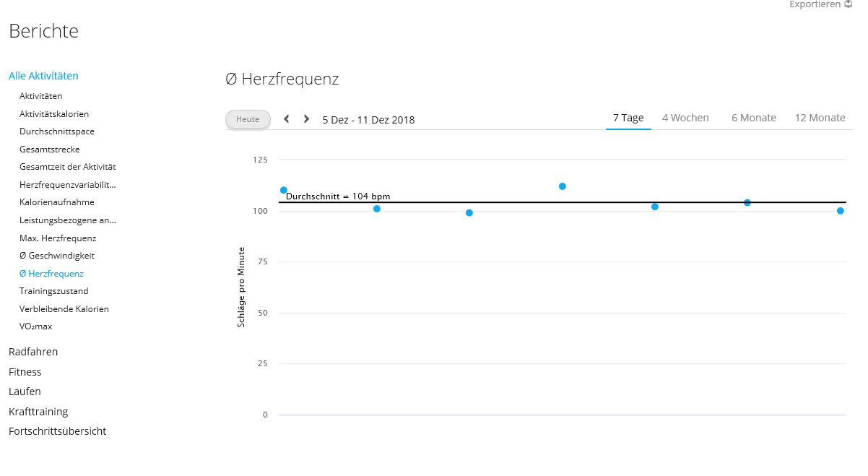Click the Exportieren export icon

pyautogui.click(x=849, y=4)
